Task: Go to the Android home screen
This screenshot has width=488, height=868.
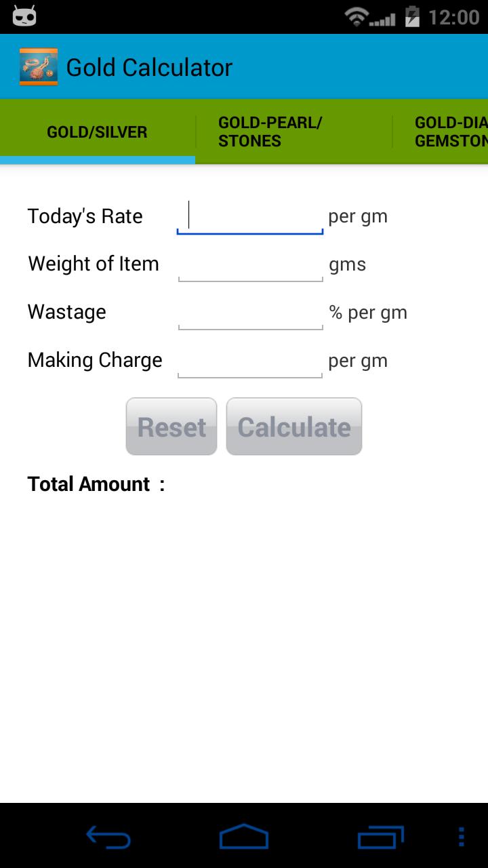Action: tap(244, 837)
